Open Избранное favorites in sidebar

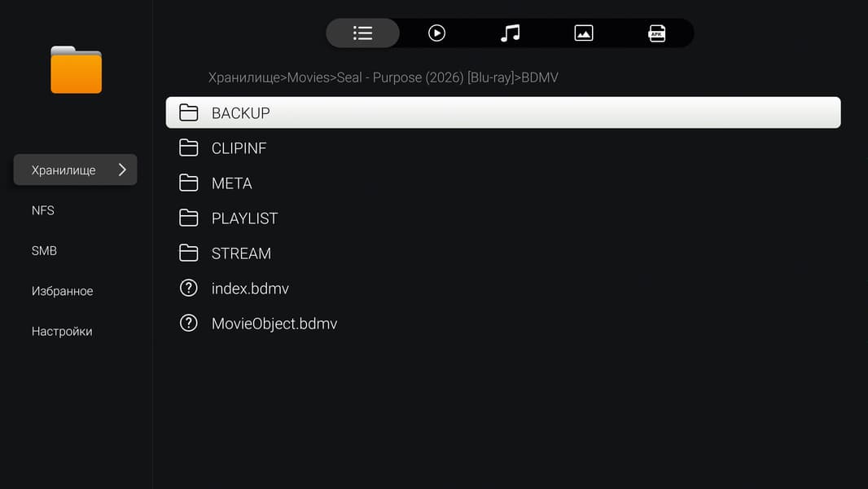tap(62, 291)
